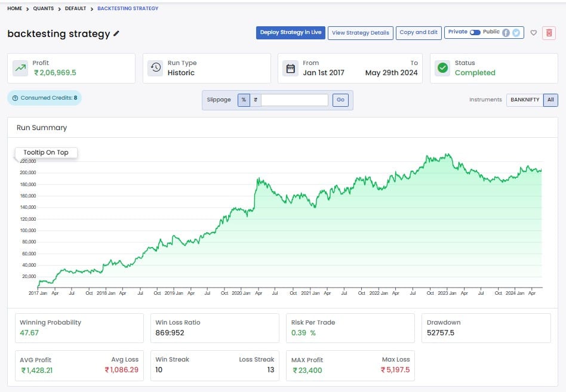This screenshot has width=566, height=392.
Task: Click Copy and Edit
Action: click(x=419, y=33)
